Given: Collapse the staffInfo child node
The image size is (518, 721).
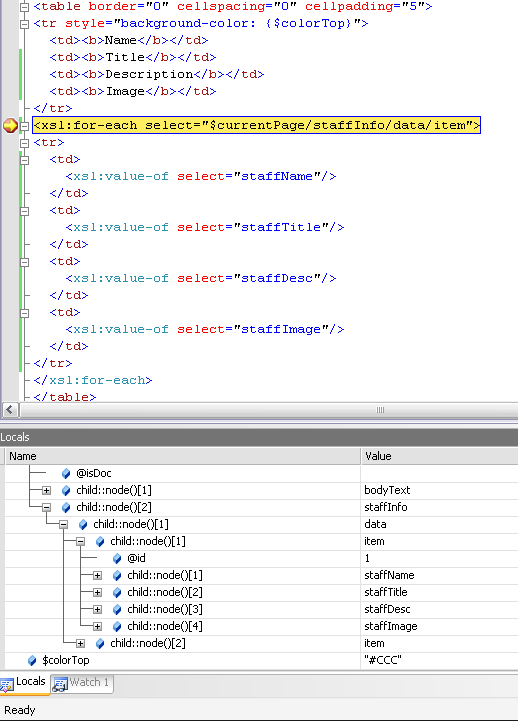Looking at the screenshot, I should point(46,508).
